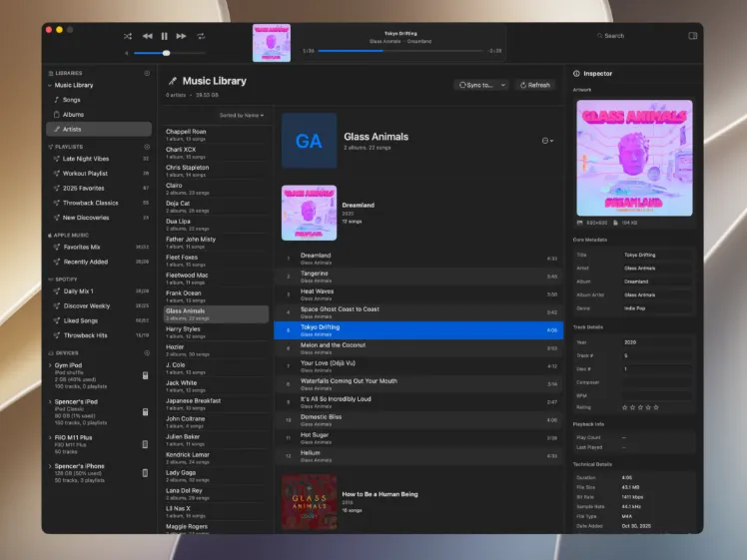Open the New Discoveries playlist
This screenshot has height=560, width=747.
coord(99,218)
